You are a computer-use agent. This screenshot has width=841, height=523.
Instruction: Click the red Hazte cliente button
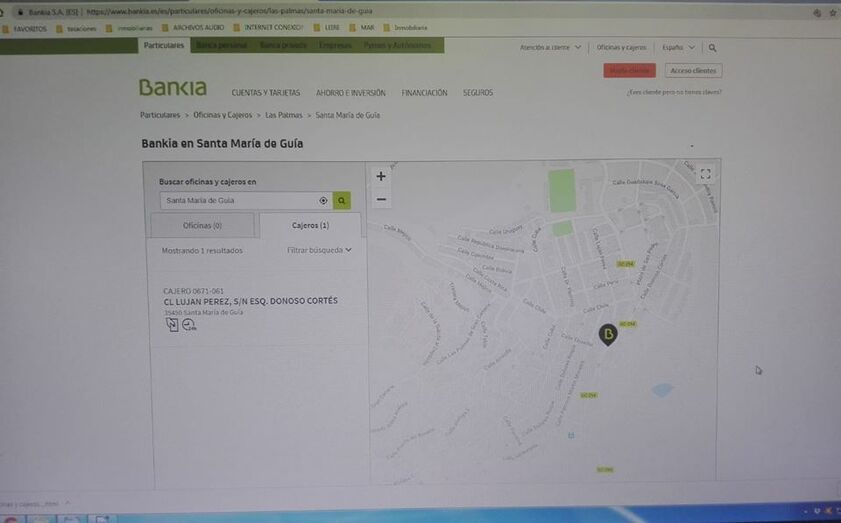630,70
